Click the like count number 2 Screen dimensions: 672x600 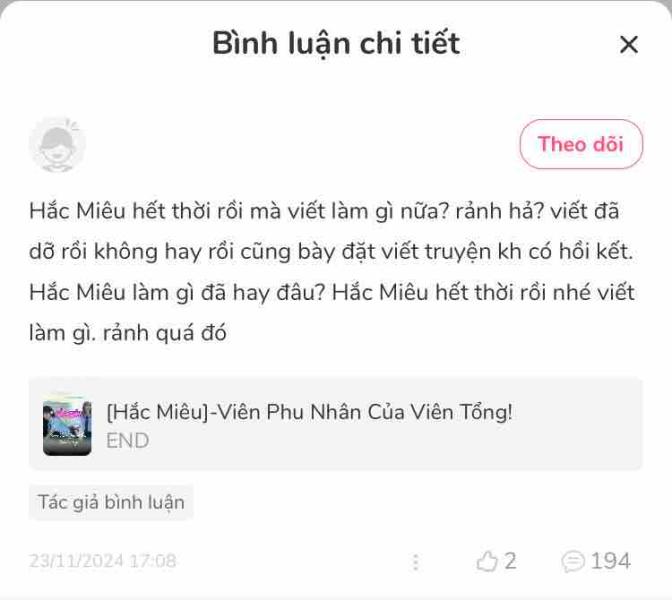click(x=510, y=561)
